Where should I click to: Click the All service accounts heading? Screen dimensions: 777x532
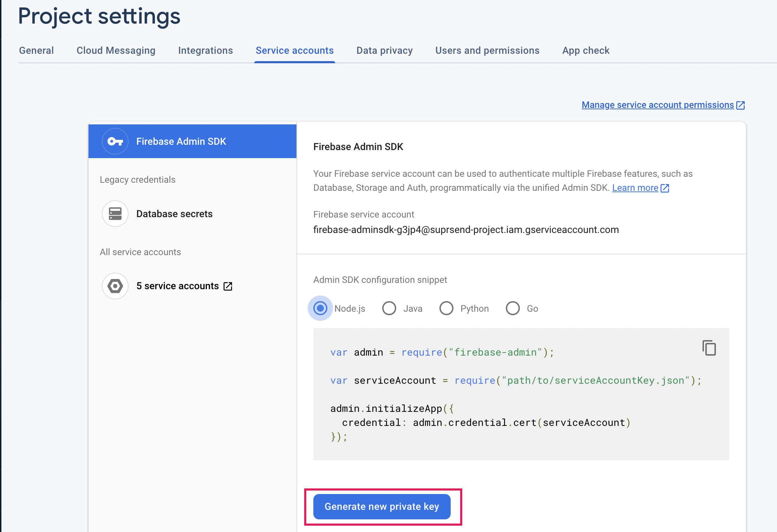[141, 252]
